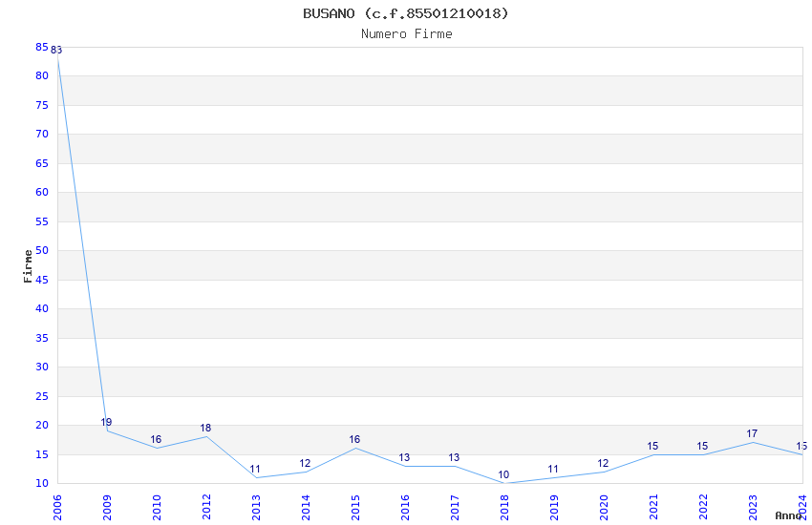Click the y-axis tick value 30
This screenshot has height=525, width=812.
(42, 367)
